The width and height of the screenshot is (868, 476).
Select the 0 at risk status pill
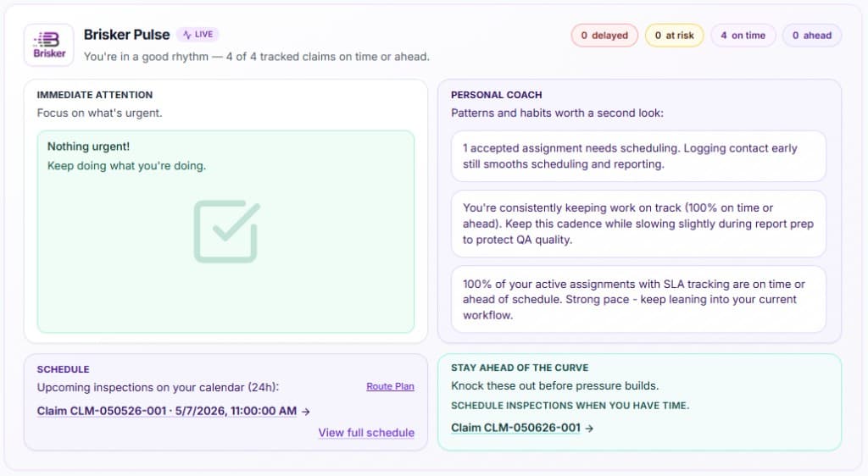(x=674, y=36)
